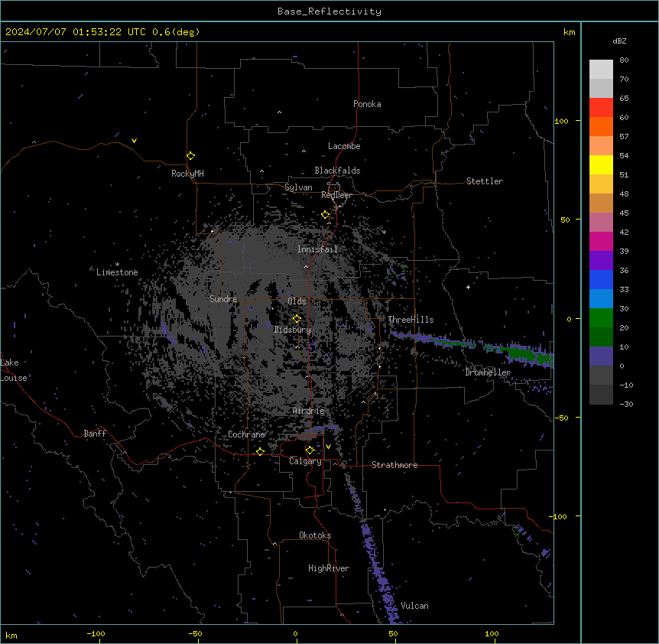This screenshot has height=644, width=659.
Task: Click the -100 tick on the bottom axis
Action: 96,633
